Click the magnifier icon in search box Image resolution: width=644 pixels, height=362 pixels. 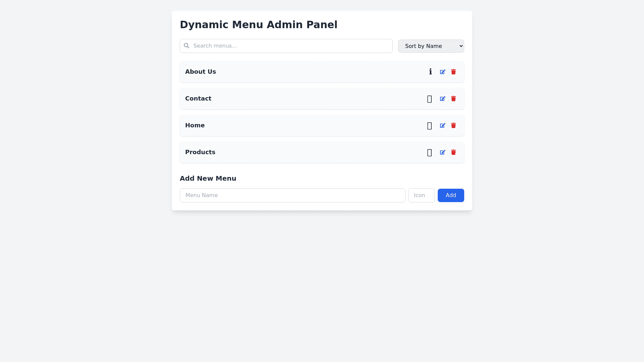pos(186,46)
